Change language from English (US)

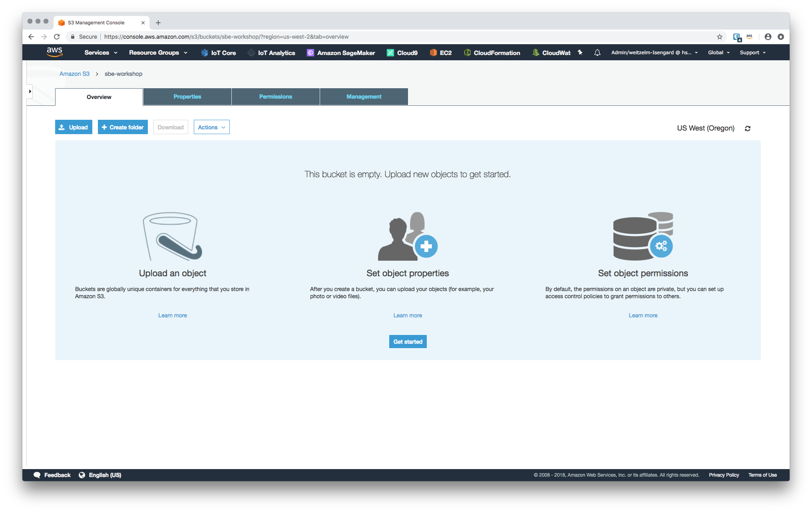(100, 475)
